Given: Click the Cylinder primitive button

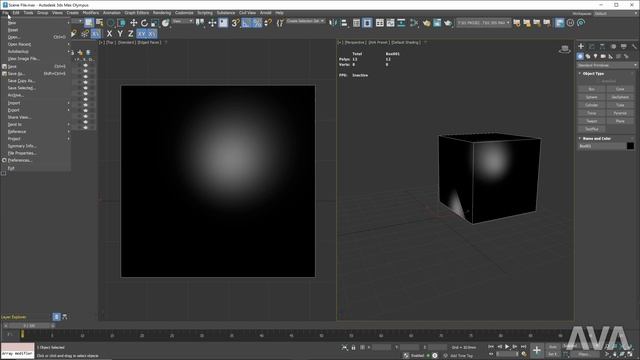Looking at the screenshot, I should click(x=591, y=105).
